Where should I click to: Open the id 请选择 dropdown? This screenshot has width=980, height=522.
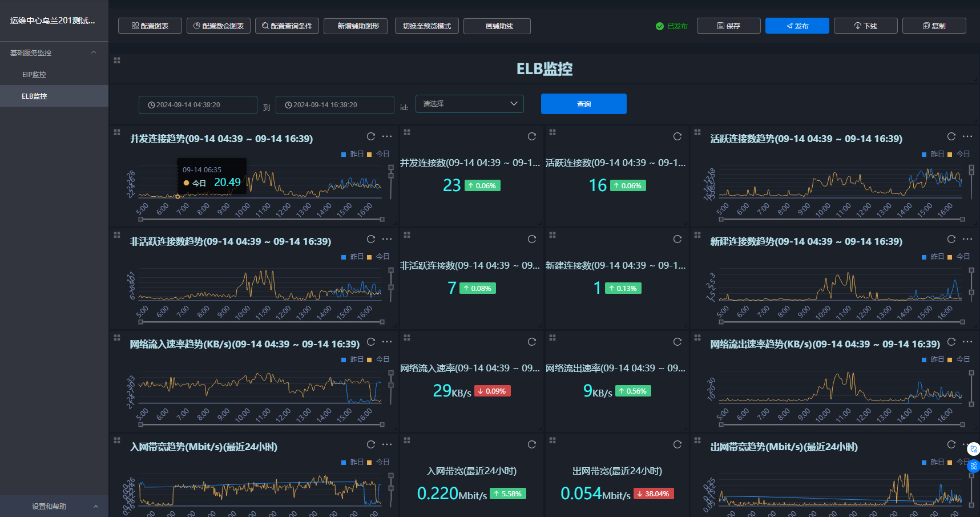coord(469,104)
